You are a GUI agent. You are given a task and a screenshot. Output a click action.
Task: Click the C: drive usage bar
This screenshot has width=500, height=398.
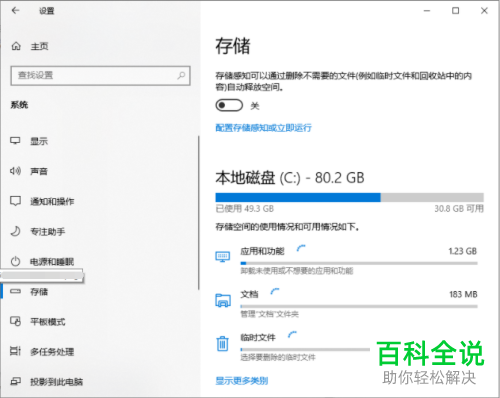click(349, 197)
